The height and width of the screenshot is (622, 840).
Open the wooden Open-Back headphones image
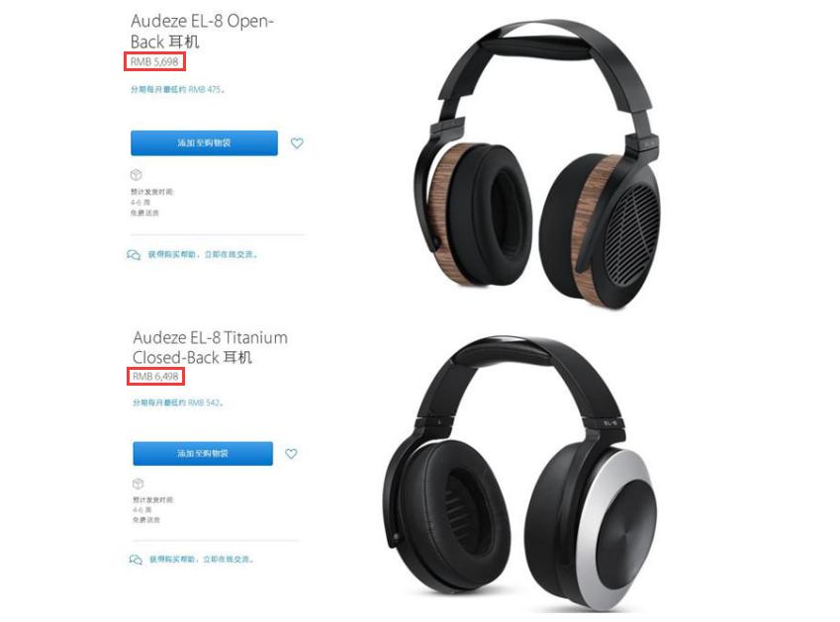537,165
